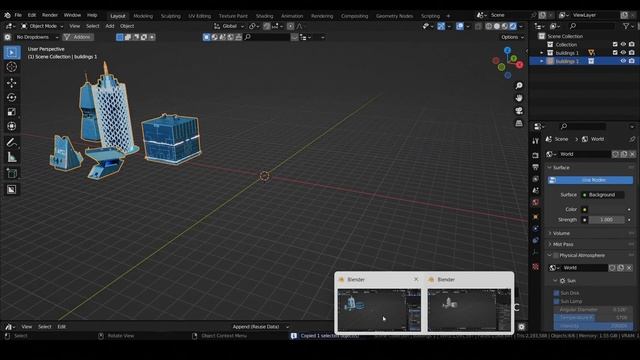The image size is (640, 360).
Task: Open Texture properties tab icon
Action: (x=536, y=267)
